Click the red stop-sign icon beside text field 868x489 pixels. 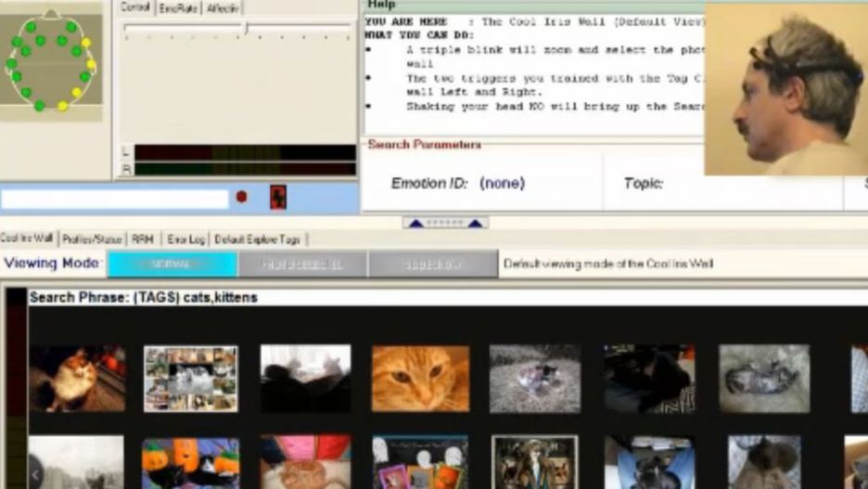241,197
